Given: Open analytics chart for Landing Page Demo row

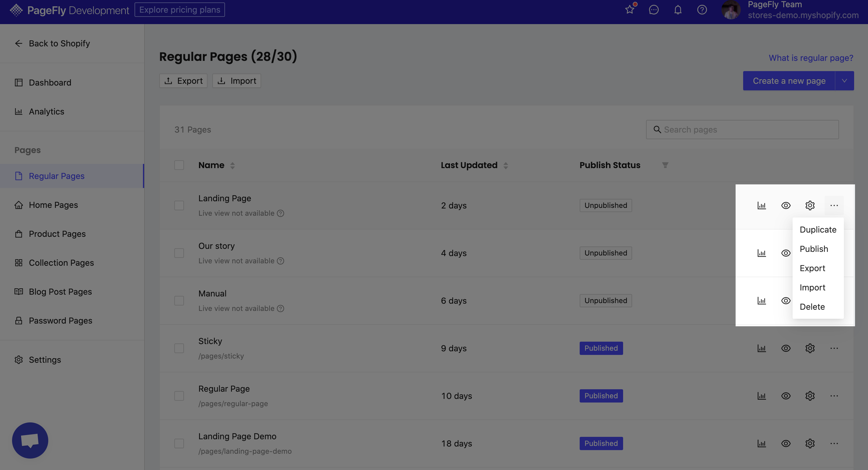Looking at the screenshot, I should [x=762, y=443].
